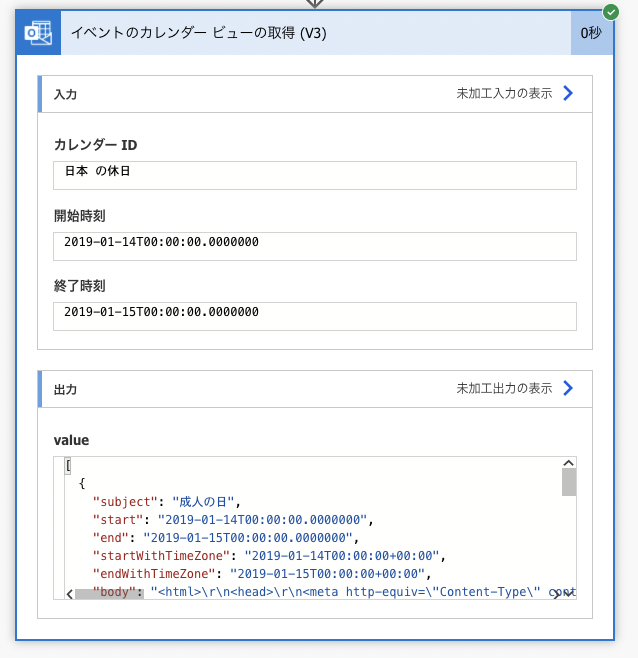Click the "成人の日" subject value
638x658 pixels.
[203, 502]
